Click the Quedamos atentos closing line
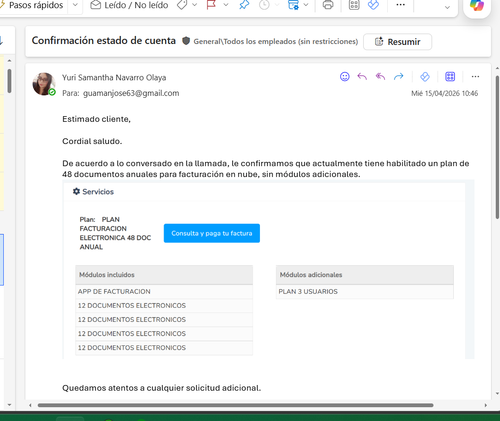 161,388
